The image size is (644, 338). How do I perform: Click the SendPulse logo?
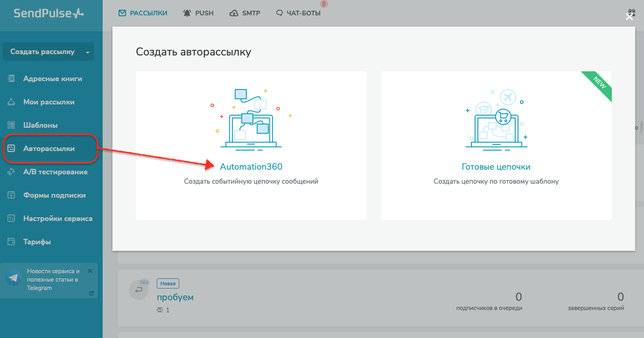pos(49,14)
